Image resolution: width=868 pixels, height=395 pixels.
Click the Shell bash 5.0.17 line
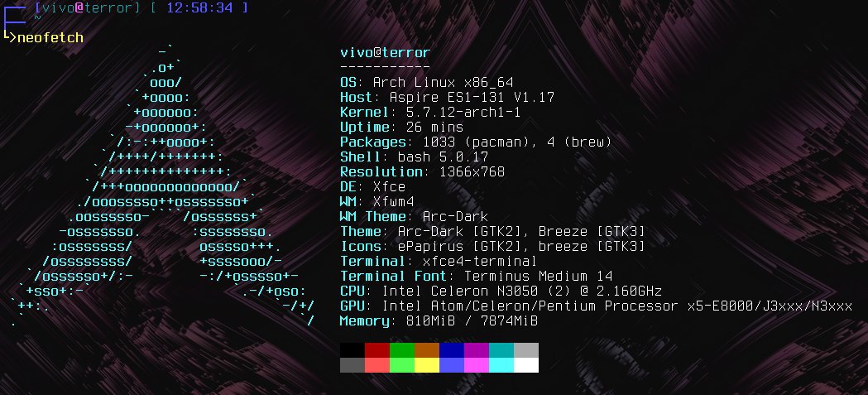click(x=414, y=157)
